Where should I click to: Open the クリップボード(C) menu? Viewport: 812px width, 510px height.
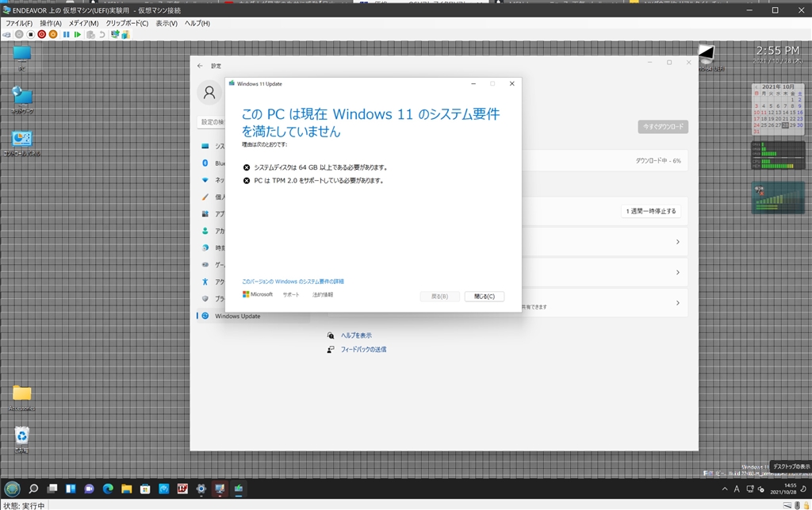pos(127,23)
